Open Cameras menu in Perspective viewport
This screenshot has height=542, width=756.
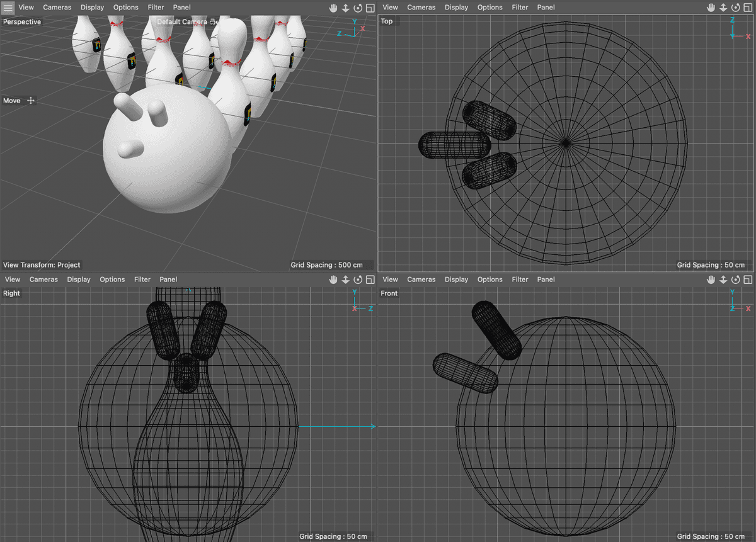tap(57, 8)
